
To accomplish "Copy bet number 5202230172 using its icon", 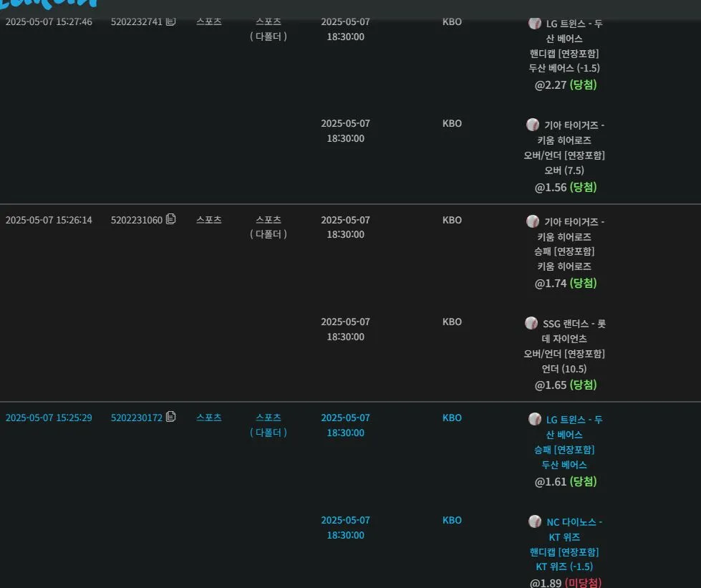I will pyautogui.click(x=170, y=417).
